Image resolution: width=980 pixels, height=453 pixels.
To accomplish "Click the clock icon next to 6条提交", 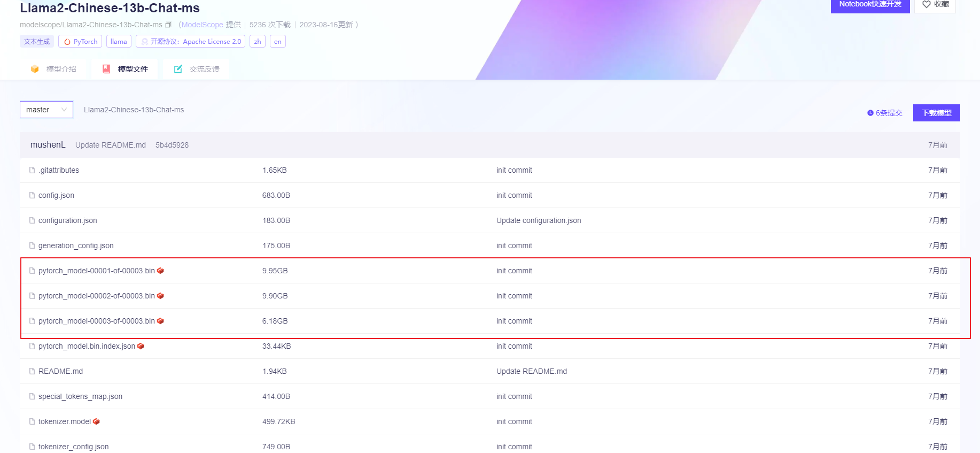I will point(870,113).
